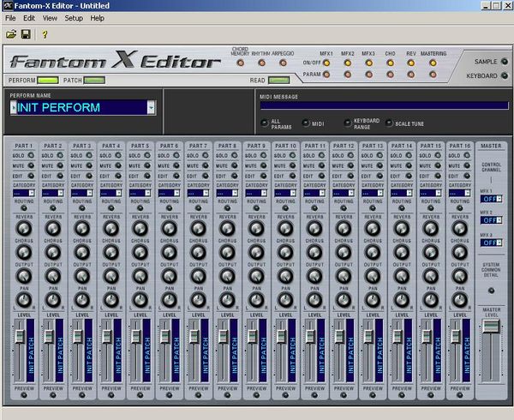The width and height of the screenshot is (514, 420).
Task: Click the open file folder icon
Action: tap(11, 34)
